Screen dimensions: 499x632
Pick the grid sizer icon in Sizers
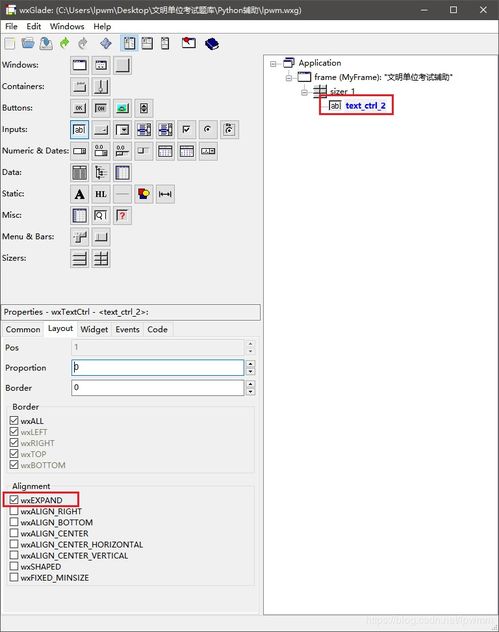[x=101, y=259]
